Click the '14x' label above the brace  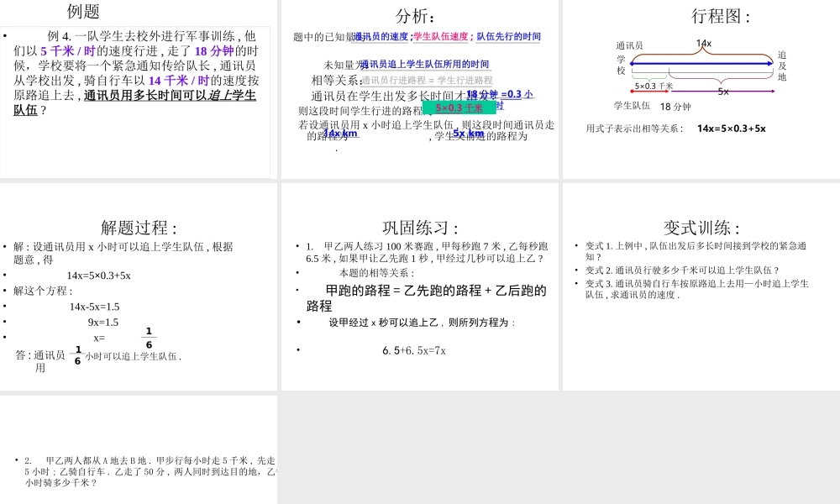click(704, 43)
